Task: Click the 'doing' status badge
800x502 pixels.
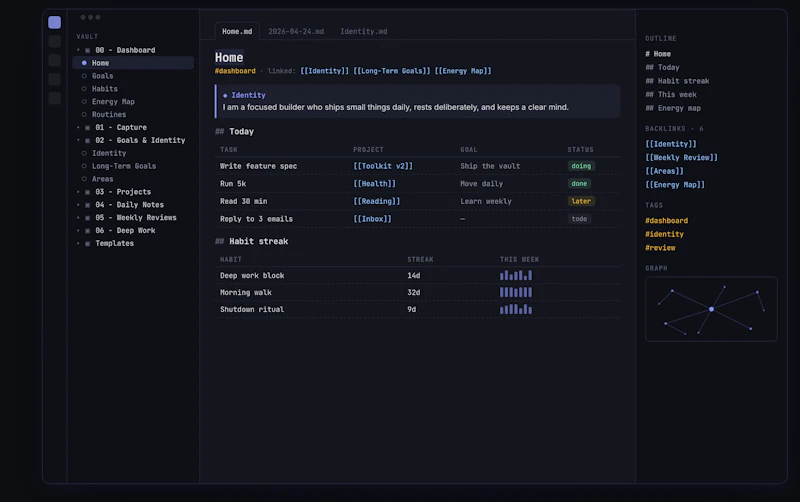Action: coord(581,166)
